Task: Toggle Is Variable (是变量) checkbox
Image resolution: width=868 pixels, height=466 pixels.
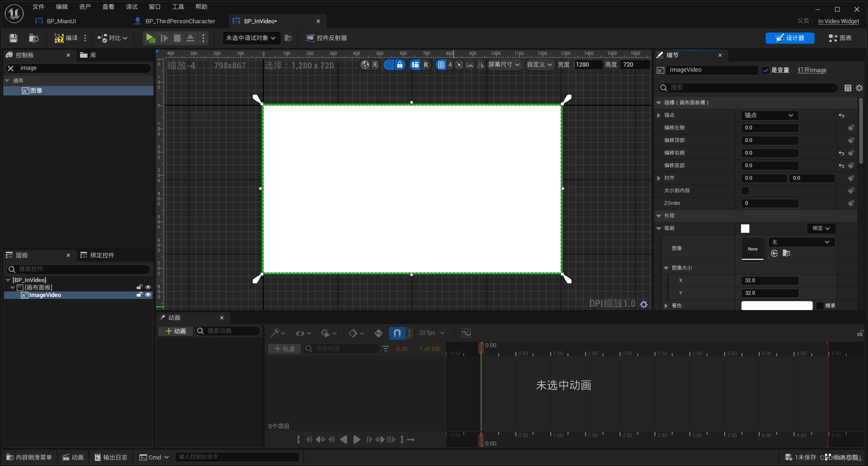Action: click(766, 70)
